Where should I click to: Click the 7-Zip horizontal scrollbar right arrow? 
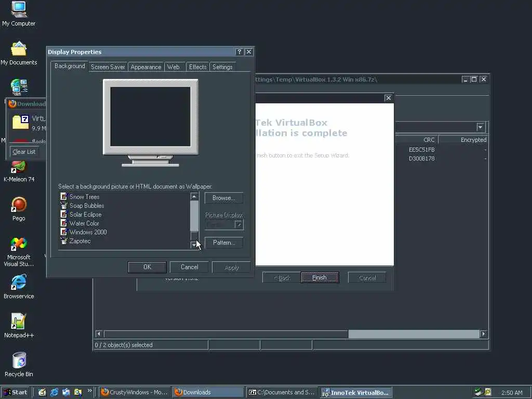click(484, 334)
